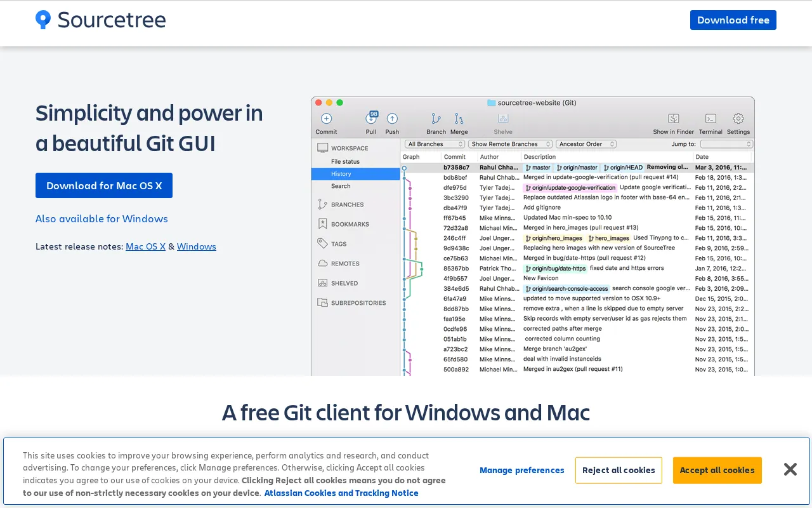The width and height of the screenshot is (812, 508).
Task: Click the origin/bug/date-https tag
Action: pos(555,269)
